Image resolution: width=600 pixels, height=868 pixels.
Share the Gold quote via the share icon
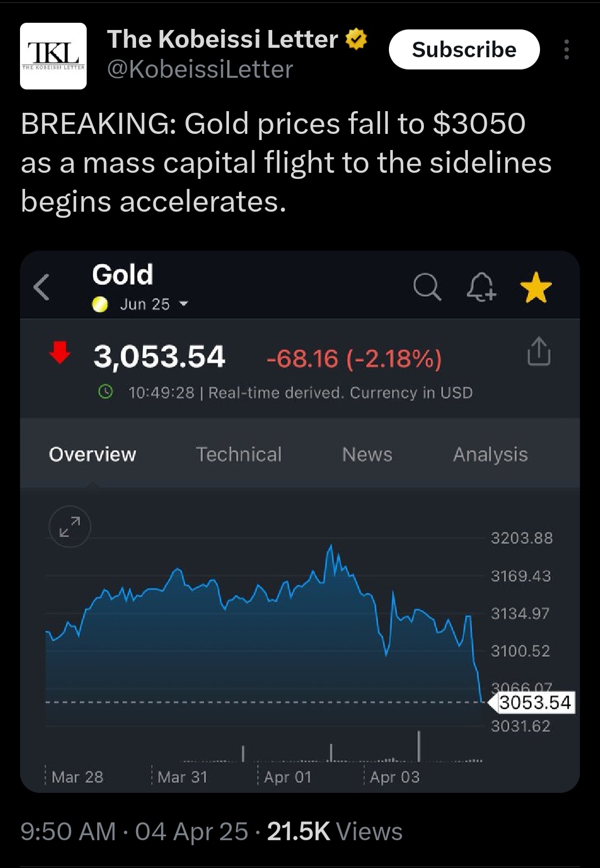click(x=538, y=351)
